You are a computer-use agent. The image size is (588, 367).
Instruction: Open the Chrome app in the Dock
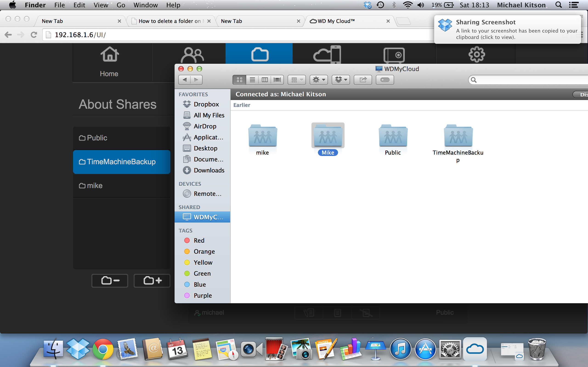coord(102,350)
